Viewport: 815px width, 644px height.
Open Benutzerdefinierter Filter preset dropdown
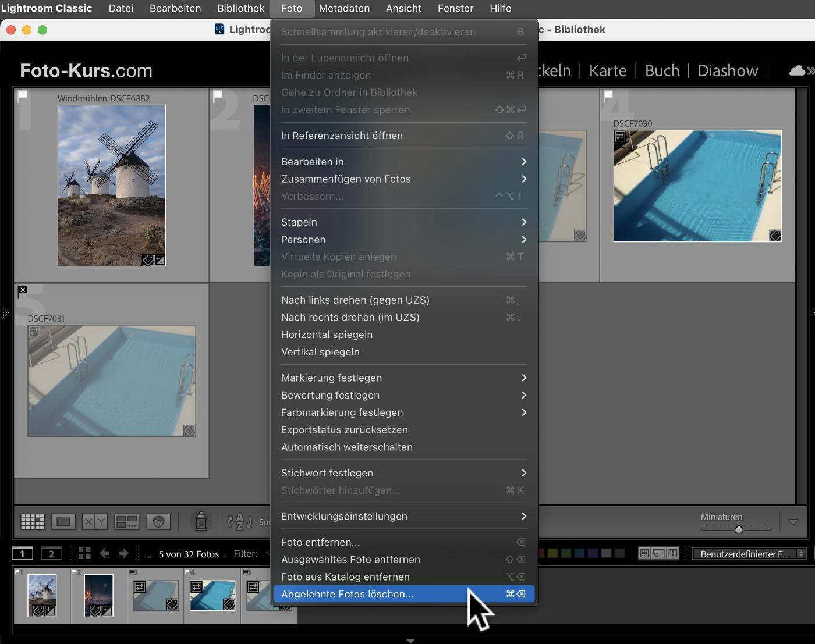coord(750,554)
